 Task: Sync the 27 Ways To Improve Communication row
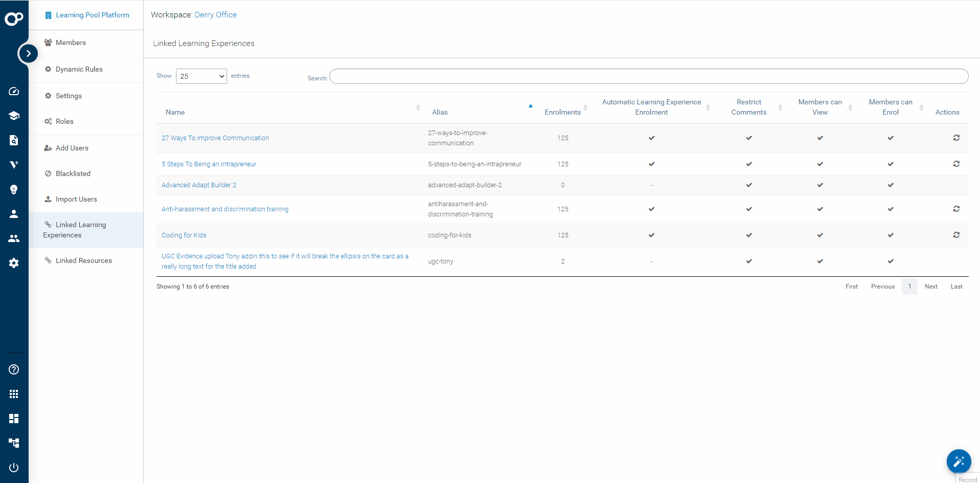coord(956,138)
